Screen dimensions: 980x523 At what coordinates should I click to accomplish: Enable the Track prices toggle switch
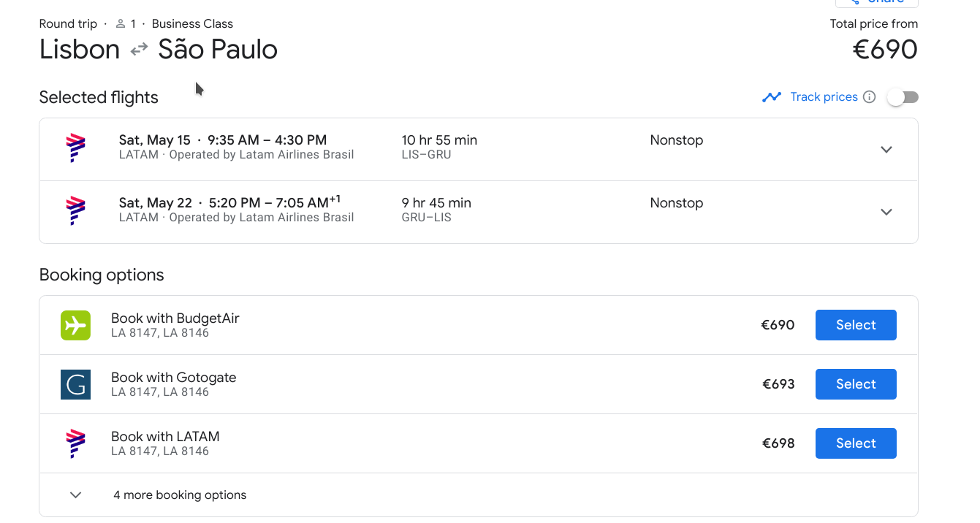(903, 97)
